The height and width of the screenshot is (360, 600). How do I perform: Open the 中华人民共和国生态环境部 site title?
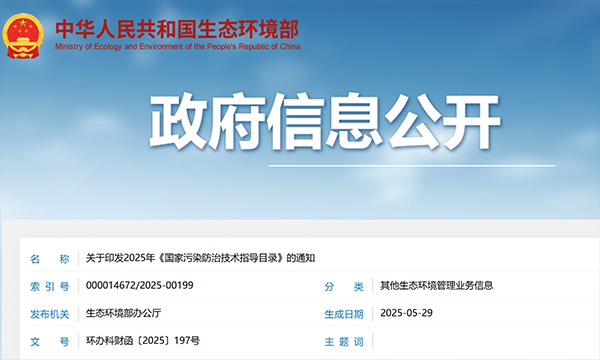[x=177, y=29]
